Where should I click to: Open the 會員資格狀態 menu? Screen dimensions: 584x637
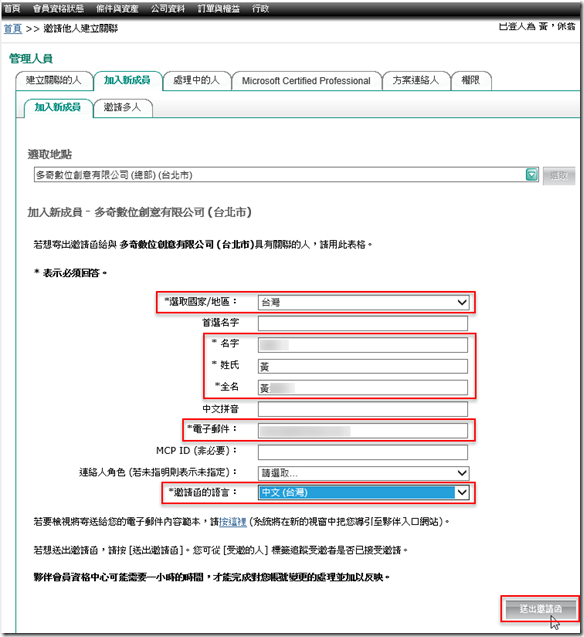click(x=58, y=9)
